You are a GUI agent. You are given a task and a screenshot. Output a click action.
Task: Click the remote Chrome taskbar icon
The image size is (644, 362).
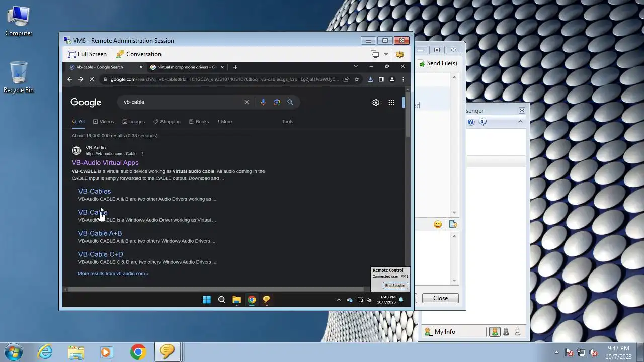click(252, 300)
